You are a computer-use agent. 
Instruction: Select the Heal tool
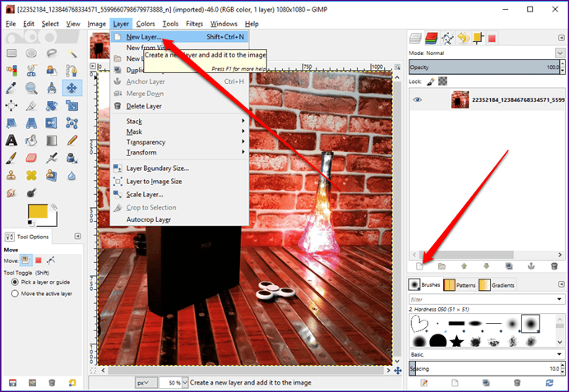[31, 176]
